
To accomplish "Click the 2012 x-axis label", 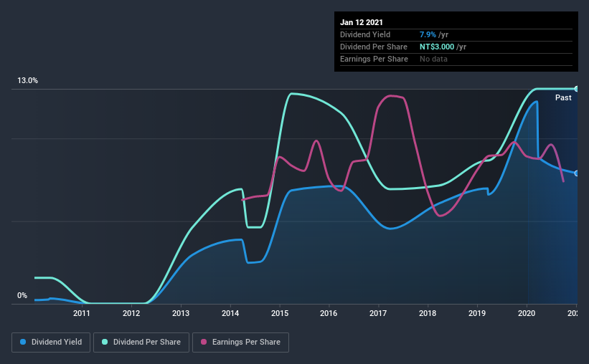I will 131,313.
